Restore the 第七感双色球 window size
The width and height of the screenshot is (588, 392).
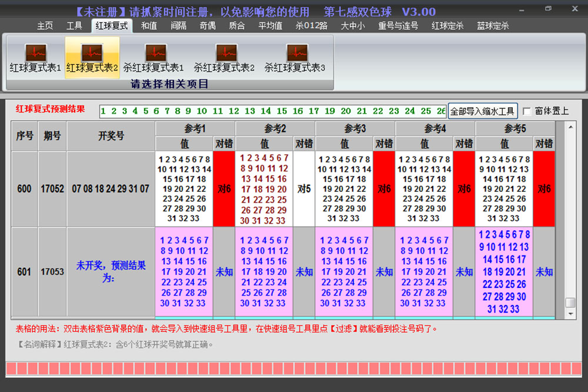click(x=548, y=8)
